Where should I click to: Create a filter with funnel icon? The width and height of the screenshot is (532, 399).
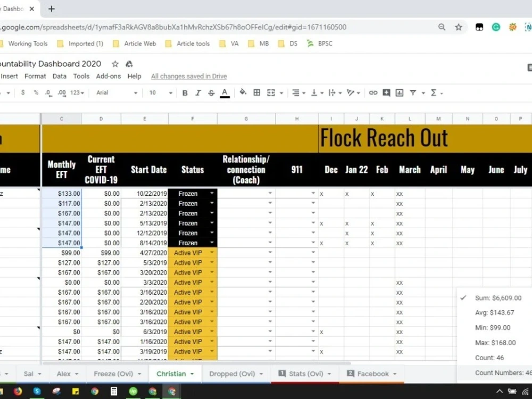coord(413,93)
